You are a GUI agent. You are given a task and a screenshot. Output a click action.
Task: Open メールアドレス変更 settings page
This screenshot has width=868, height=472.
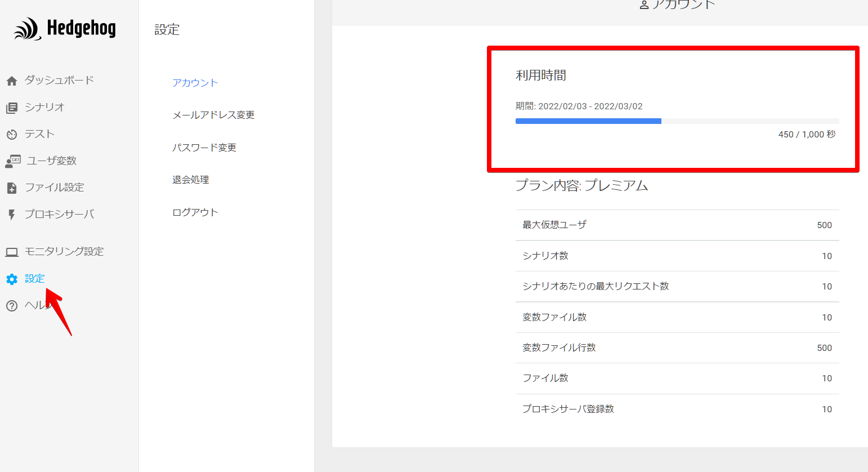pyautogui.click(x=213, y=115)
